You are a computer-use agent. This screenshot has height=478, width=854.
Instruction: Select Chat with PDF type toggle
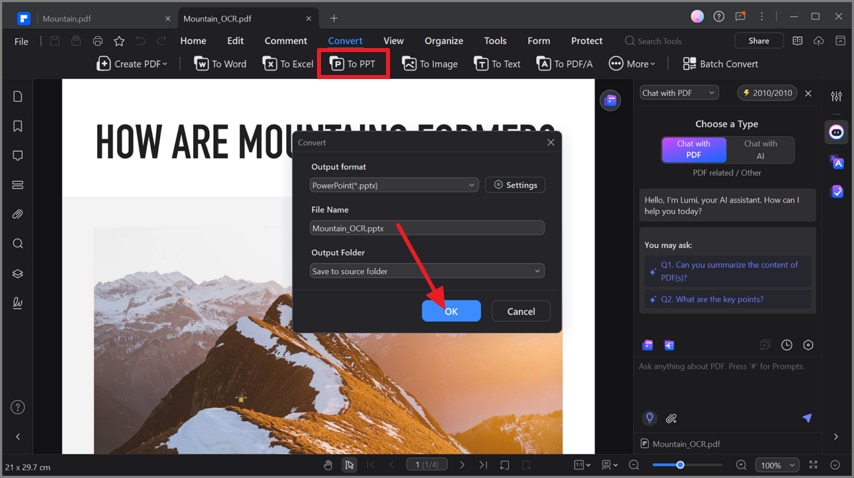coord(693,150)
